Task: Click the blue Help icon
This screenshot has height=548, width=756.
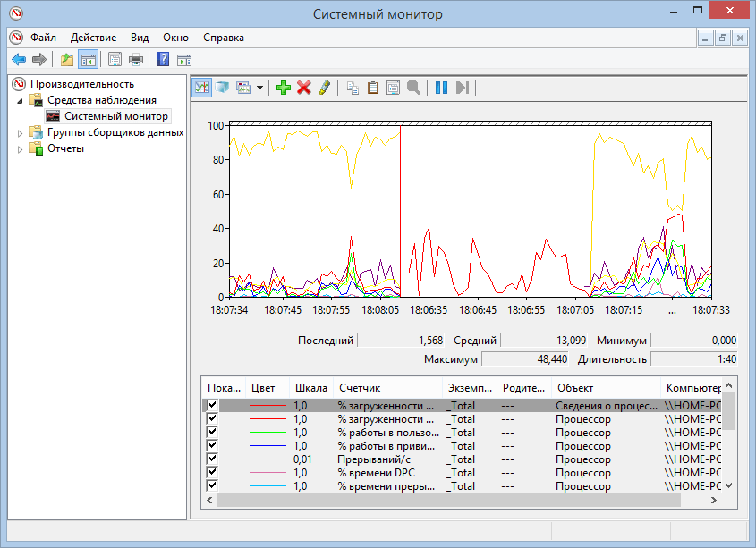Action: point(163,60)
